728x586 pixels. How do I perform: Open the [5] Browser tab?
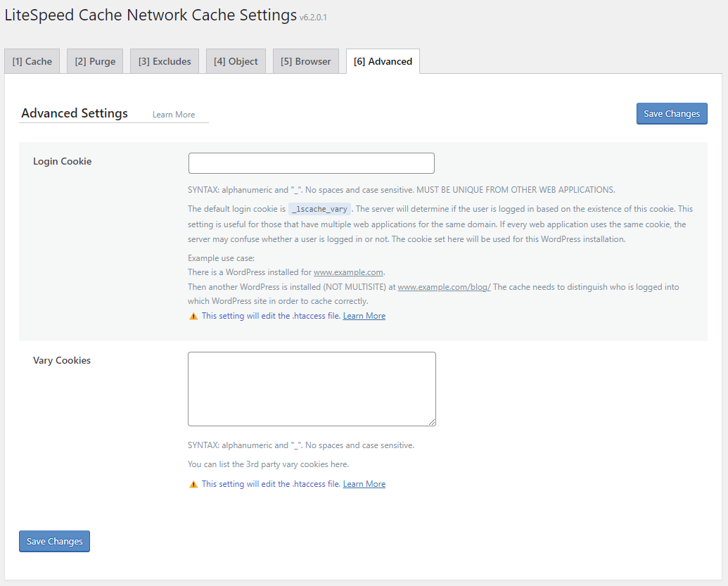coord(305,61)
